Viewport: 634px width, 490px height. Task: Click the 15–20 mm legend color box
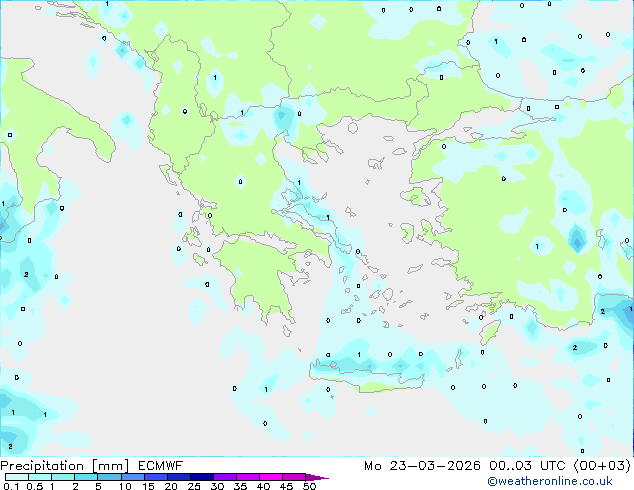coord(156,477)
